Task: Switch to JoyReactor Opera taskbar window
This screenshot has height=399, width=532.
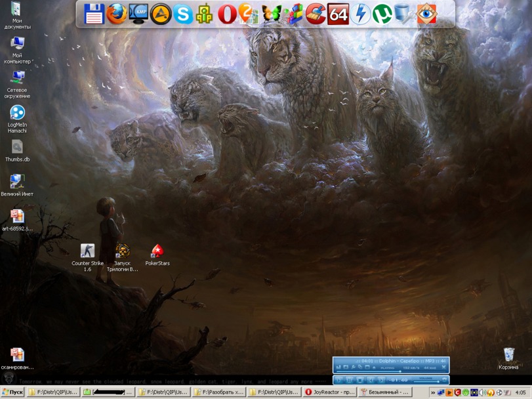Action: tap(329, 392)
